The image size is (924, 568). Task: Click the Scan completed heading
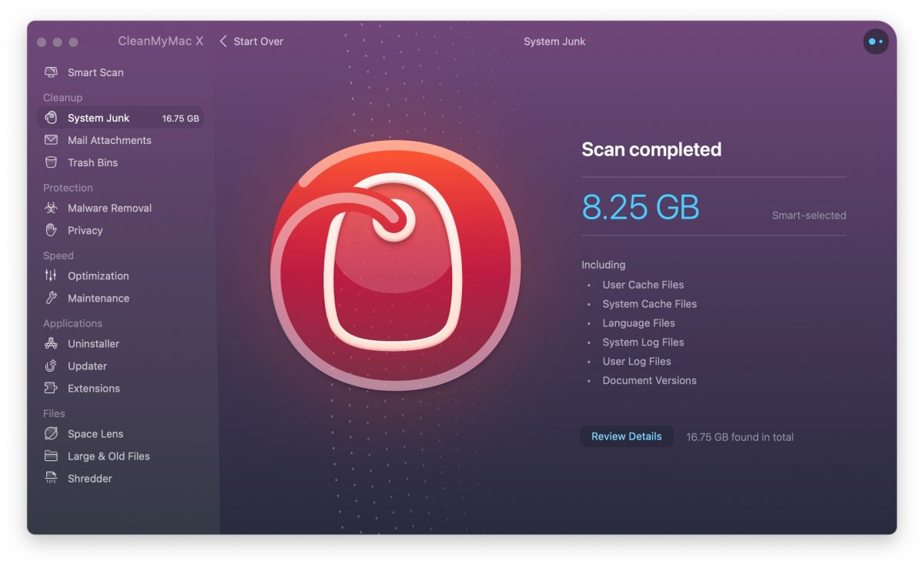(651, 149)
